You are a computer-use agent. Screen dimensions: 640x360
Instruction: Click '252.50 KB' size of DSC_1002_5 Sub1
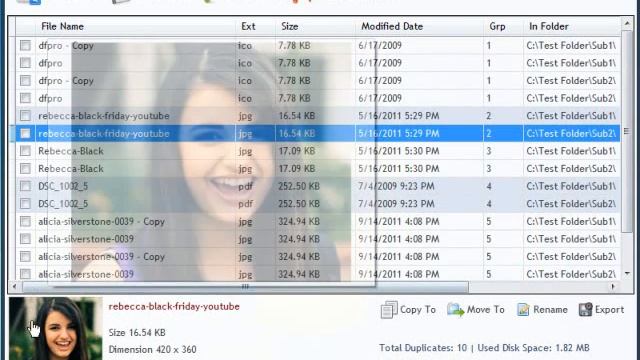click(x=299, y=186)
